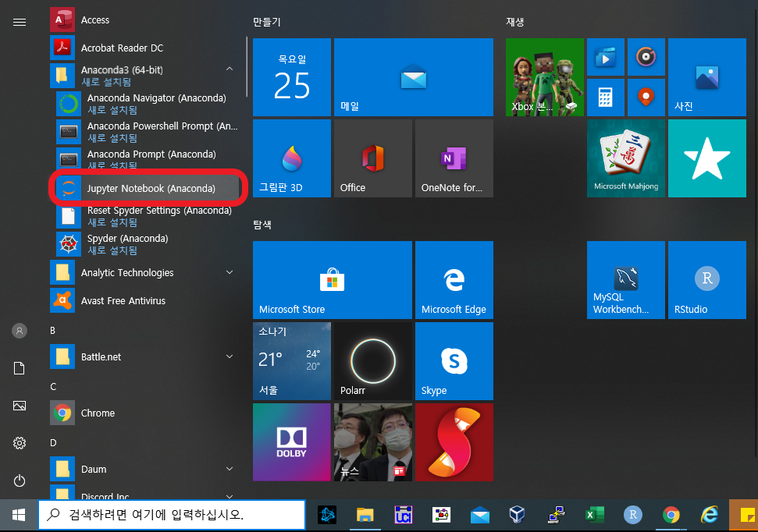This screenshot has height=532, width=758.
Task: Click the 만들기 group heading
Action: (x=267, y=22)
